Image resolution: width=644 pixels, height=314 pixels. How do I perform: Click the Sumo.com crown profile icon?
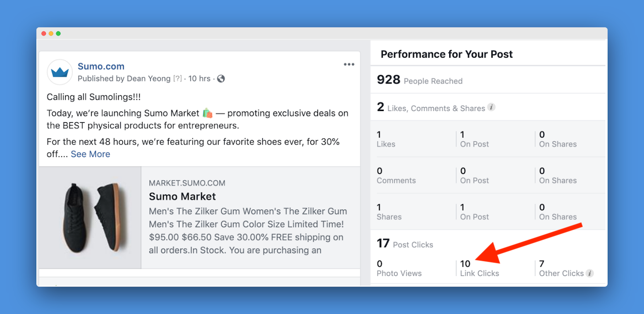tap(60, 72)
